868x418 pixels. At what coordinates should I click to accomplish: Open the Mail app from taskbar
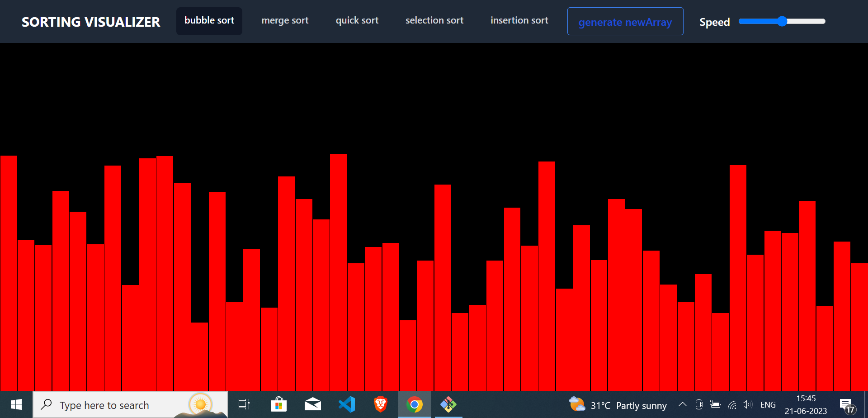(x=312, y=404)
